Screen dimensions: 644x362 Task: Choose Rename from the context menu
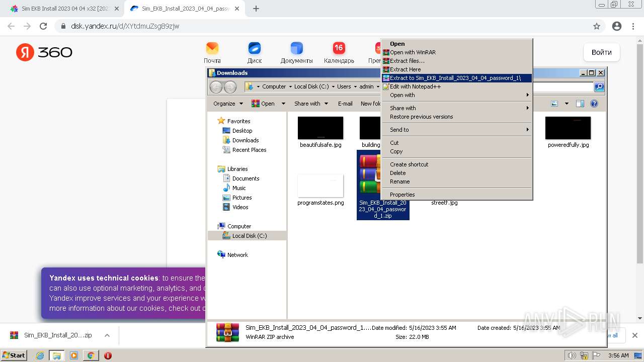pos(457,182)
